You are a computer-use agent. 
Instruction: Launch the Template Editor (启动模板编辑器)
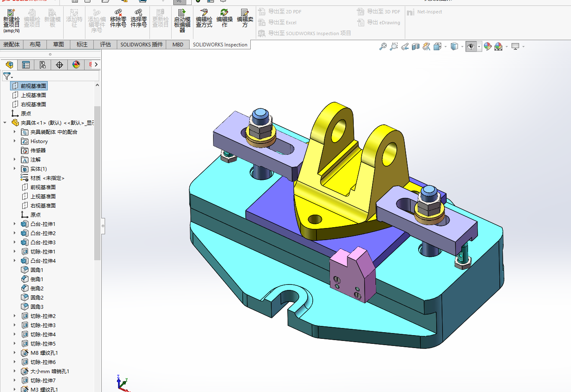(182, 20)
